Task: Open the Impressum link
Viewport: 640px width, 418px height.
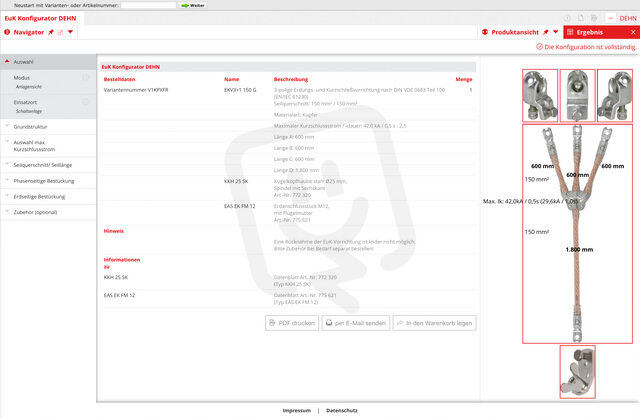Action: point(297,410)
